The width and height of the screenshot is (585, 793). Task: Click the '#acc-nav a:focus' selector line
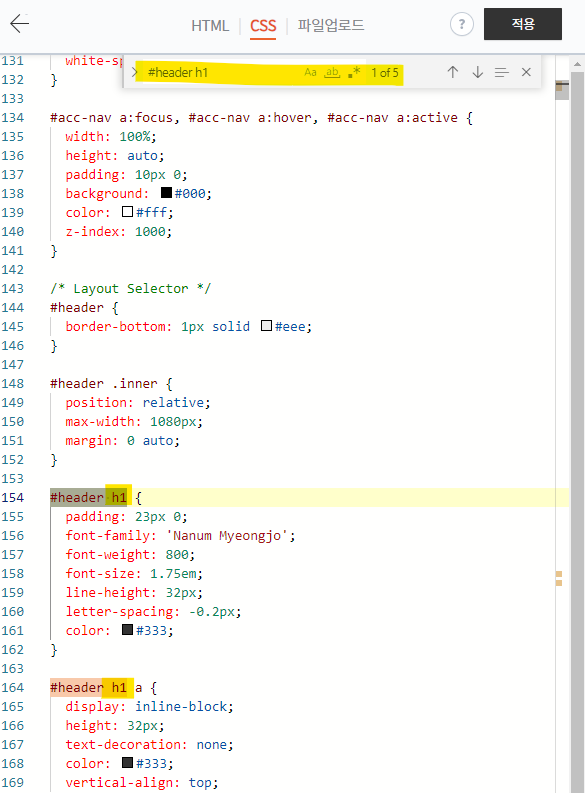tap(261, 118)
